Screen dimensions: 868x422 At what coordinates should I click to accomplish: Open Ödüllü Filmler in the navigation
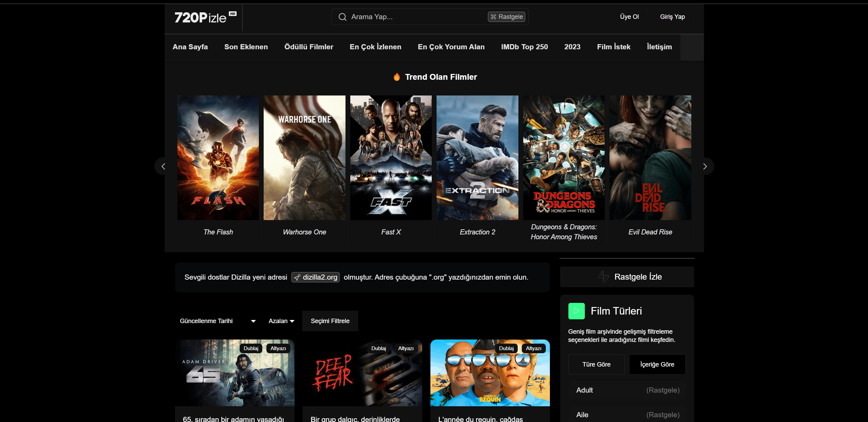click(x=309, y=47)
